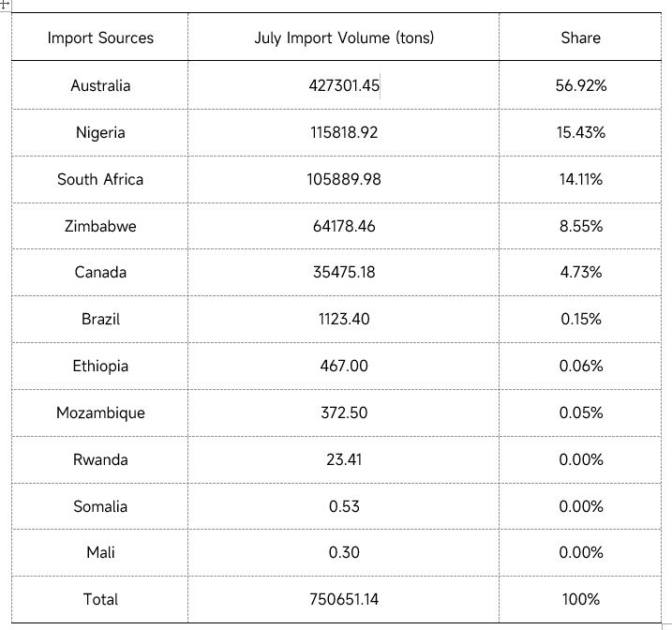Select the Mali 0.30 cell
Viewport: 672px width, 630px height.
pos(343,552)
